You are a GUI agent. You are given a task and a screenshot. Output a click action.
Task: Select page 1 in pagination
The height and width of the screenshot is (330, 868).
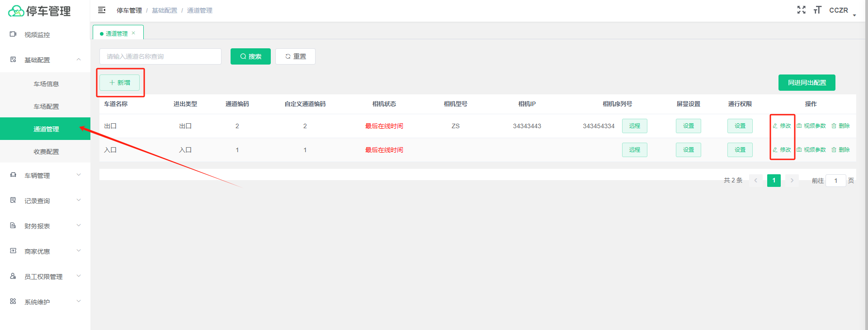pyautogui.click(x=774, y=181)
